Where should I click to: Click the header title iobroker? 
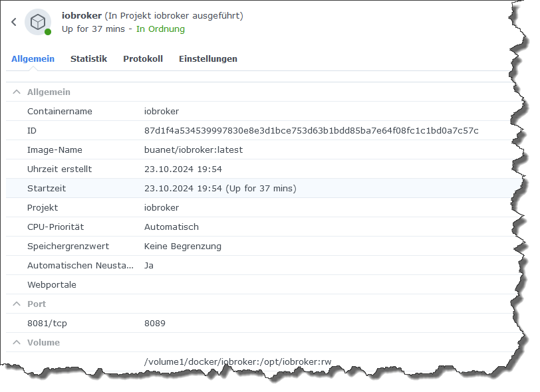point(82,16)
